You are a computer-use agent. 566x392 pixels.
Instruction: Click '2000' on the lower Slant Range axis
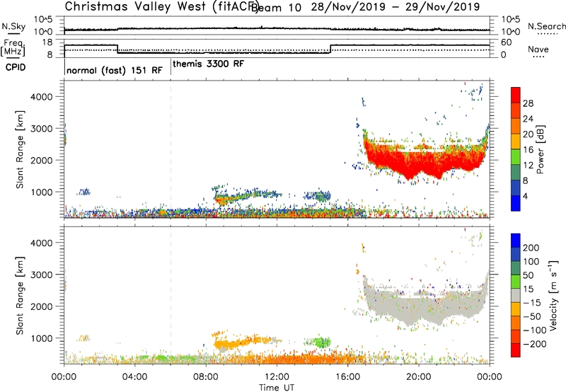click(41, 306)
